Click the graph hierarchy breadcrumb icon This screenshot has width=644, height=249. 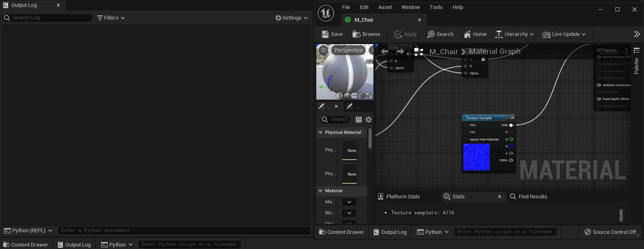pyautogui.click(x=419, y=51)
